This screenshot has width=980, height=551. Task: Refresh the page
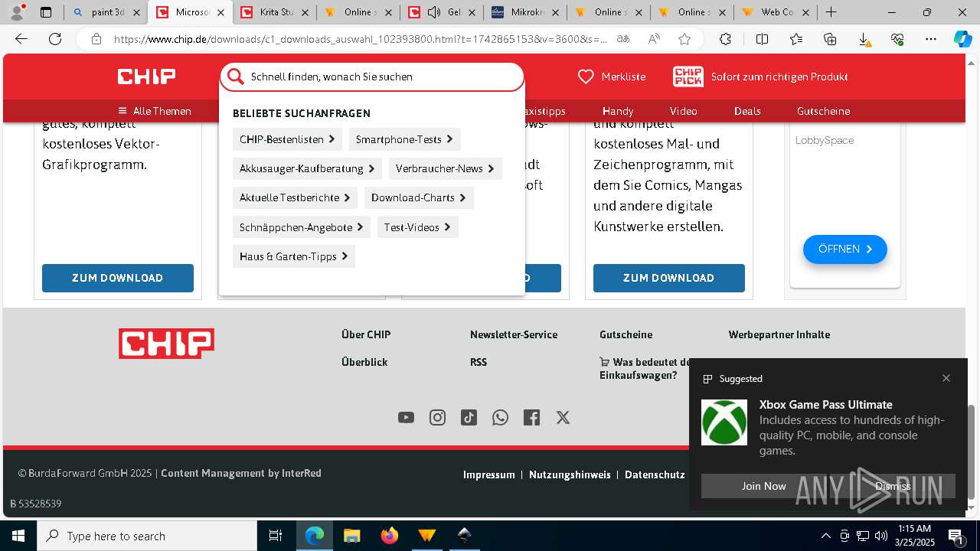(x=55, y=39)
